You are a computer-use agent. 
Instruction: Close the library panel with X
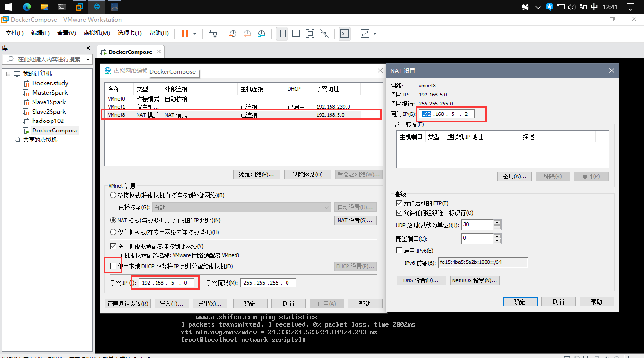[x=88, y=48]
